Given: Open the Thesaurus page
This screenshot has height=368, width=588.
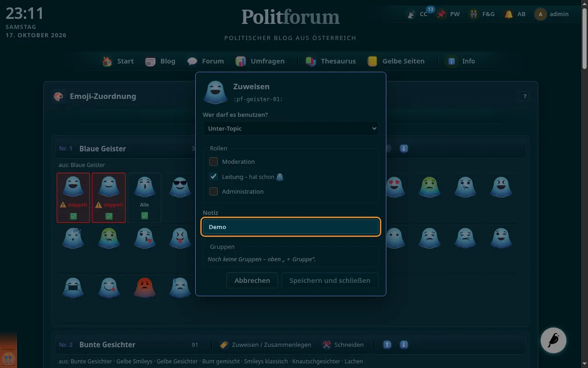Looking at the screenshot, I should [x=331, y=61].
